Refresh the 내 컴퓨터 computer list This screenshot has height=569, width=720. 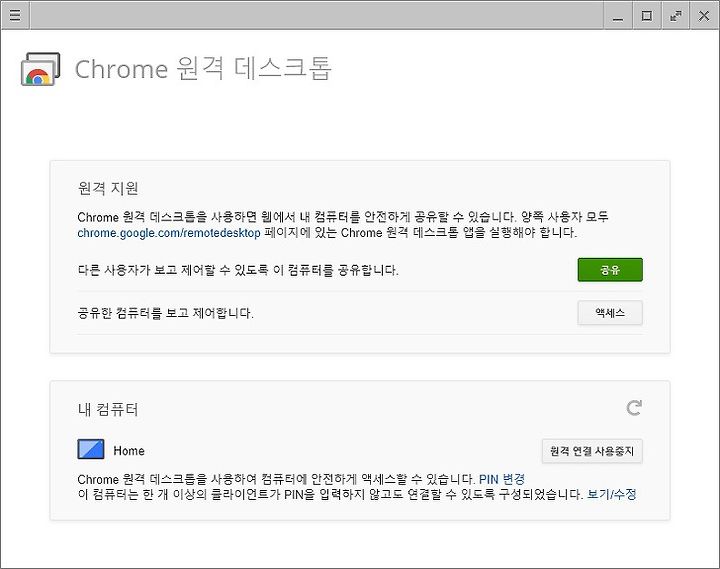[634, 407]
